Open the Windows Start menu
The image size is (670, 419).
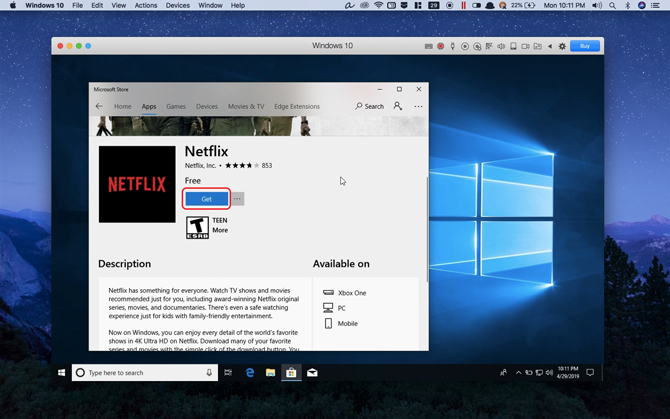coord(62,372)
